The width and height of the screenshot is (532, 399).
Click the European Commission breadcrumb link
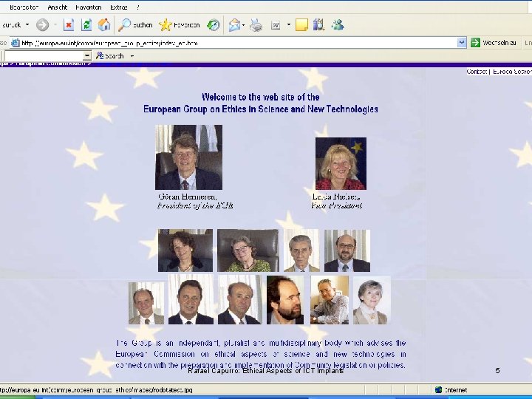click(50, 64)
